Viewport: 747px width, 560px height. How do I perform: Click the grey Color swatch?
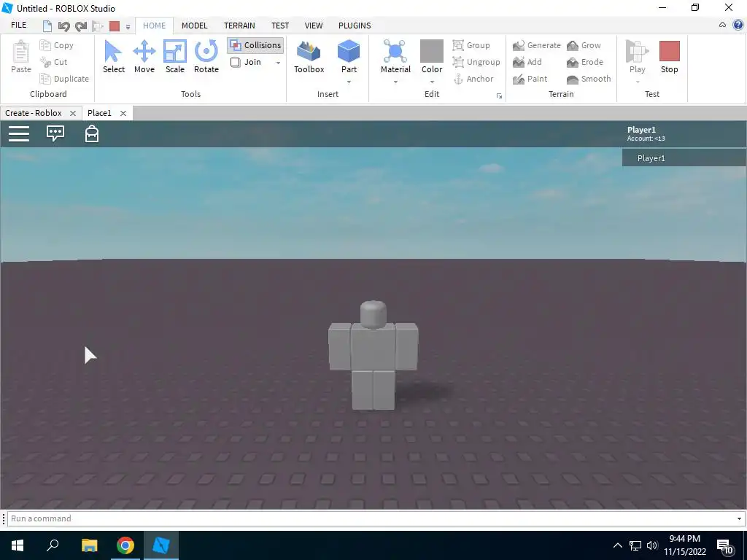click(x=432, y=52)
